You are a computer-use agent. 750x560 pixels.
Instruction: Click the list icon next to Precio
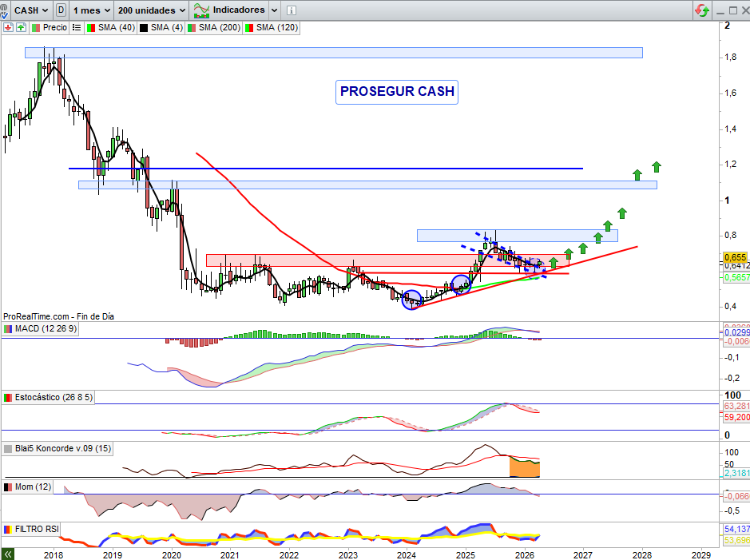click(x=77, y=28)
